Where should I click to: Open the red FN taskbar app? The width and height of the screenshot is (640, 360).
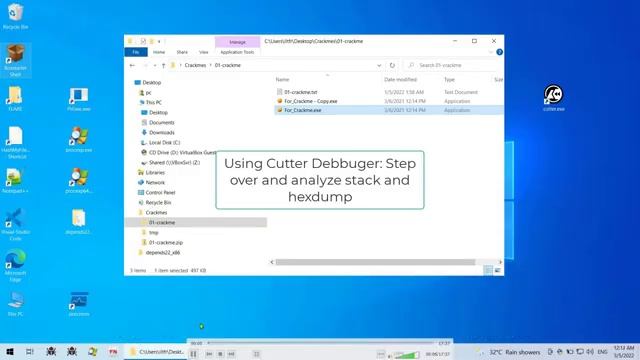click(x=113, y=351)
